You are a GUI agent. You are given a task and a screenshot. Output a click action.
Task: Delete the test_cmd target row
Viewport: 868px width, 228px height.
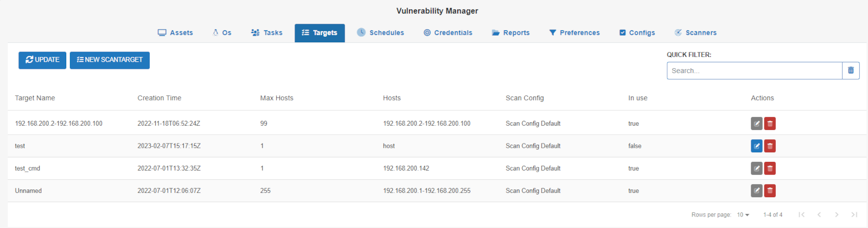click(770, 168)
